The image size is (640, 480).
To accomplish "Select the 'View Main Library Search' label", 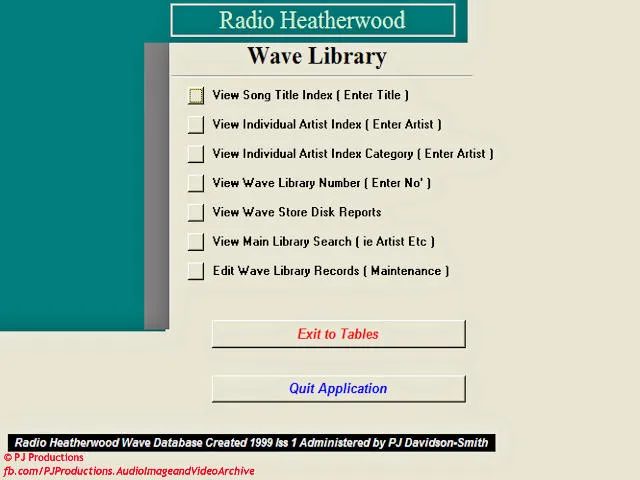I will click(323, 241).
